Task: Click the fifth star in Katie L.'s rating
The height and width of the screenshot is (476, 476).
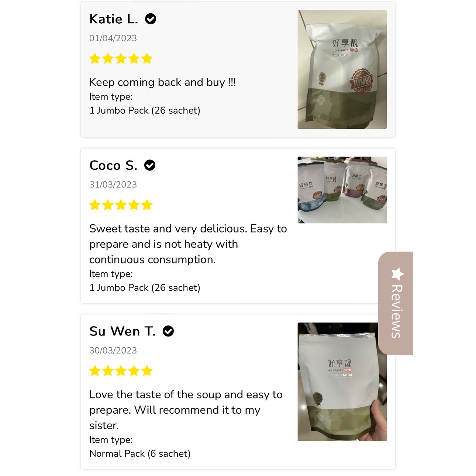Action: click(x=147, y=59)
